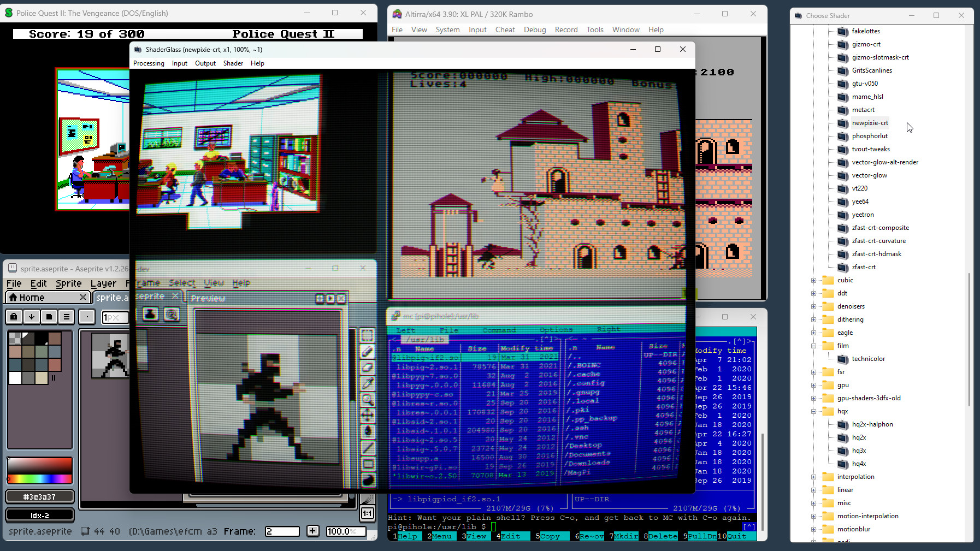
Task: Collapse the film folder in shader tree
Action: pos(813,346)
